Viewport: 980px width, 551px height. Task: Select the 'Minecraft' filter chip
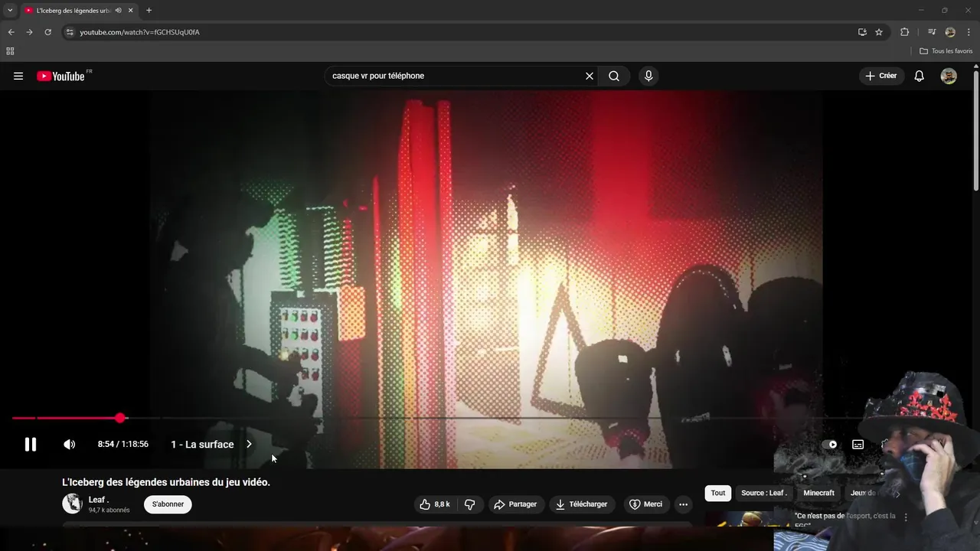click(x=818, y=493)
